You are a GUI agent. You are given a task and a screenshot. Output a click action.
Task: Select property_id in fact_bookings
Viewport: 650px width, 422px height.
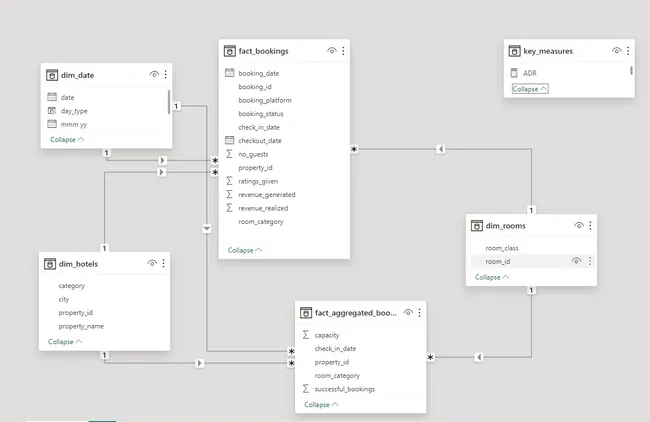click(255, 167)
